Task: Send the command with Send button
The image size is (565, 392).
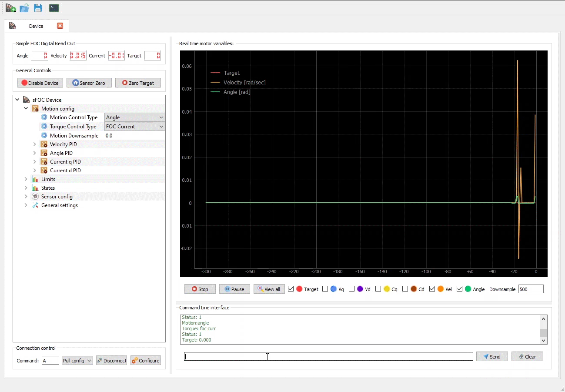Action: (492, 356)
